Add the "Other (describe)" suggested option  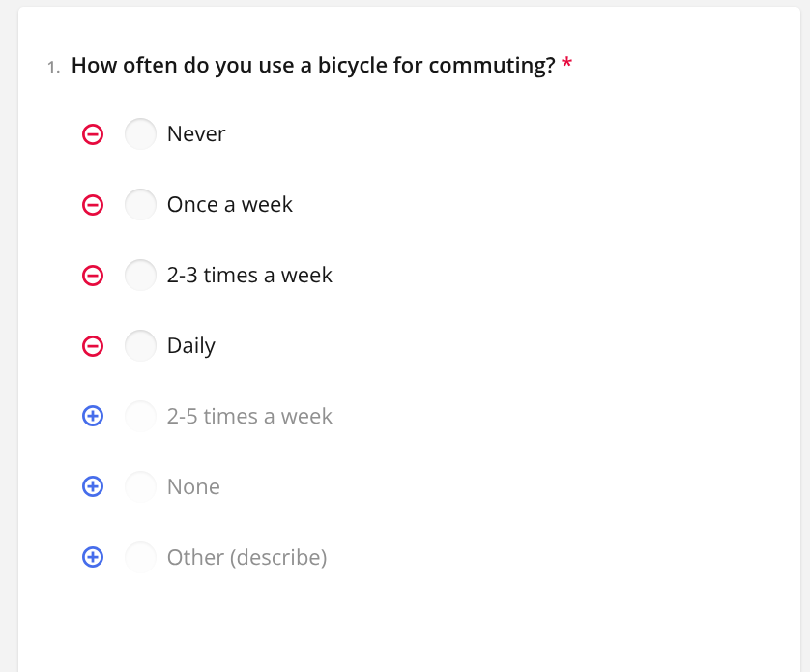pyautogui.click(x=93, y=558)
